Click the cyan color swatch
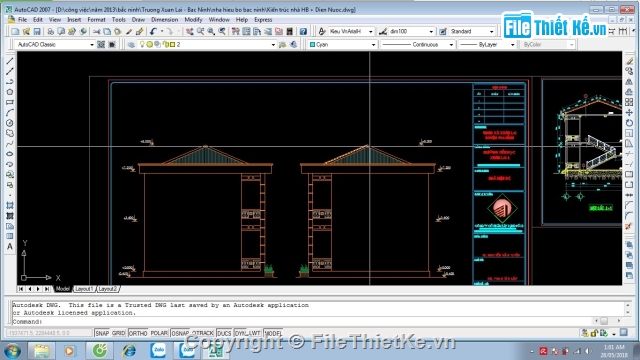Viewport: 640px width, 360px height. [x=312, y=44]
